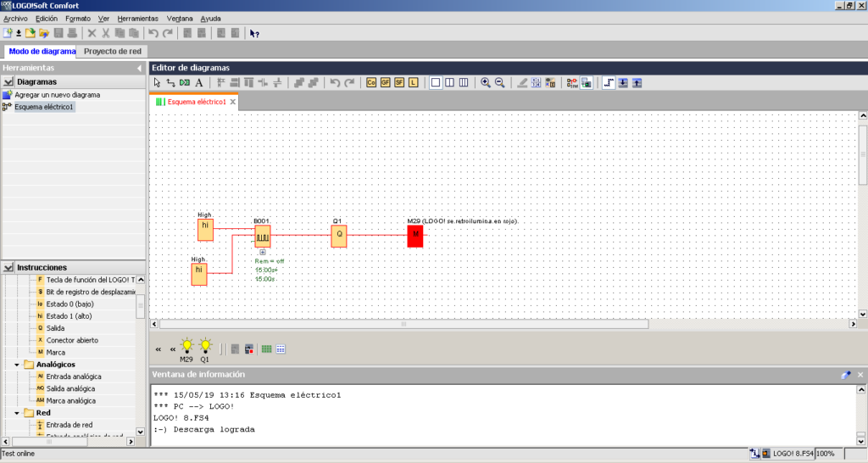Open the Edición menu

pos(46,19)
